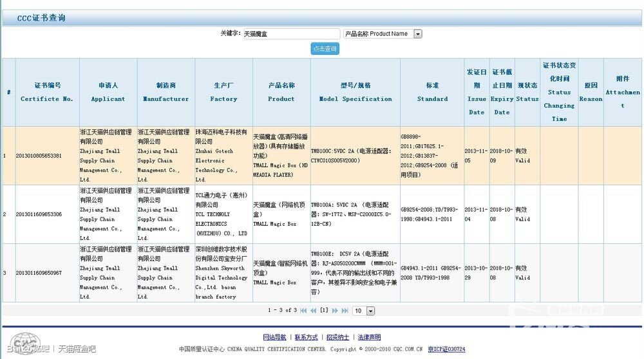
Task: Click the Product column header
Action: [281, 92]
